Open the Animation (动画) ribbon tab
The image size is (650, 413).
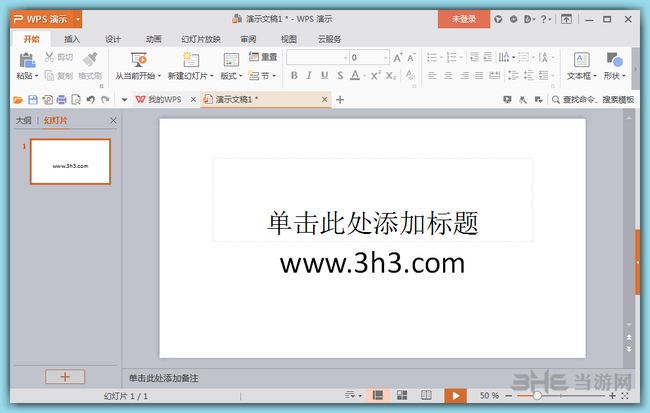pos(153,39)
